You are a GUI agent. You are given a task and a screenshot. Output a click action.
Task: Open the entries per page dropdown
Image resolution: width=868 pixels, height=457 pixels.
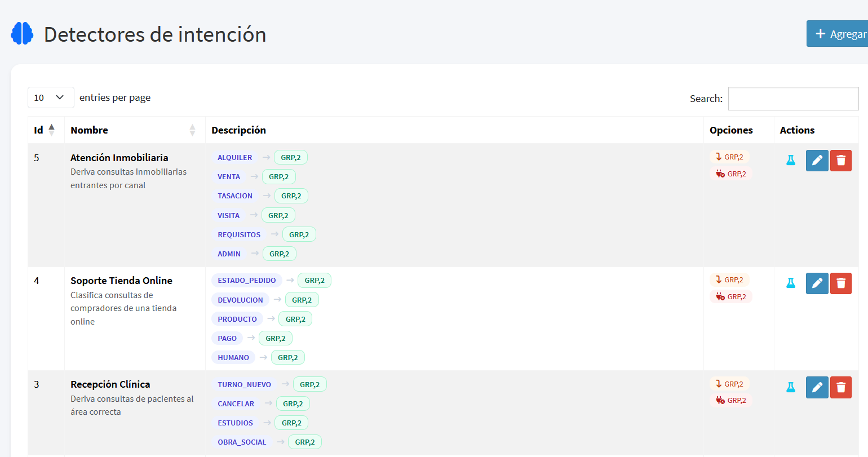tap(51, 97)
